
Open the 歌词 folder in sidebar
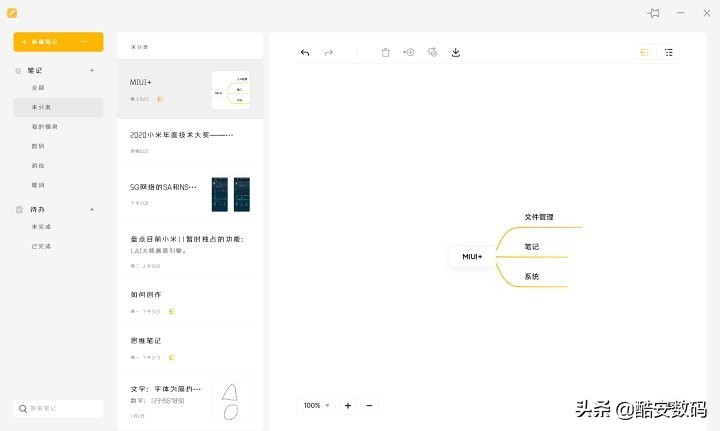[38, 185]
